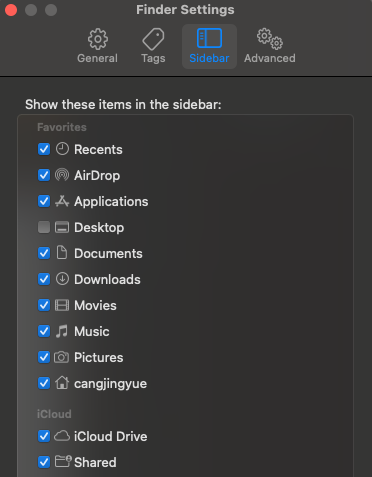Click the Desktop screen icon

pos(62,227)
